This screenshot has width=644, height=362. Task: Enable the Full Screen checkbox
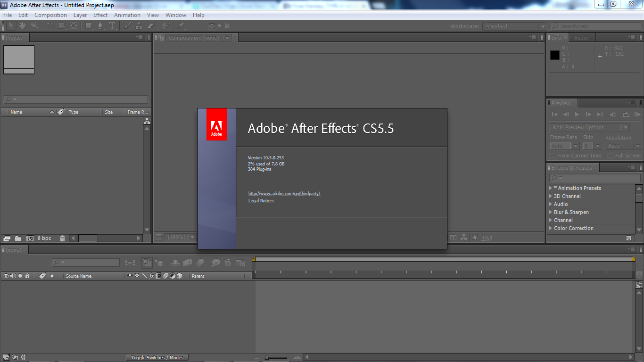611,156
